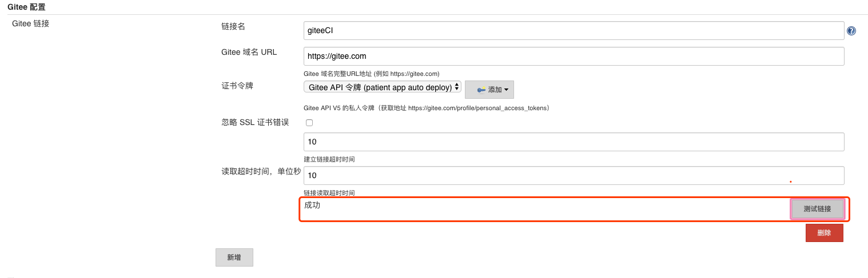Click the key icon on 添加 button
Screen dimensions: 868x278
coord(480,90)
